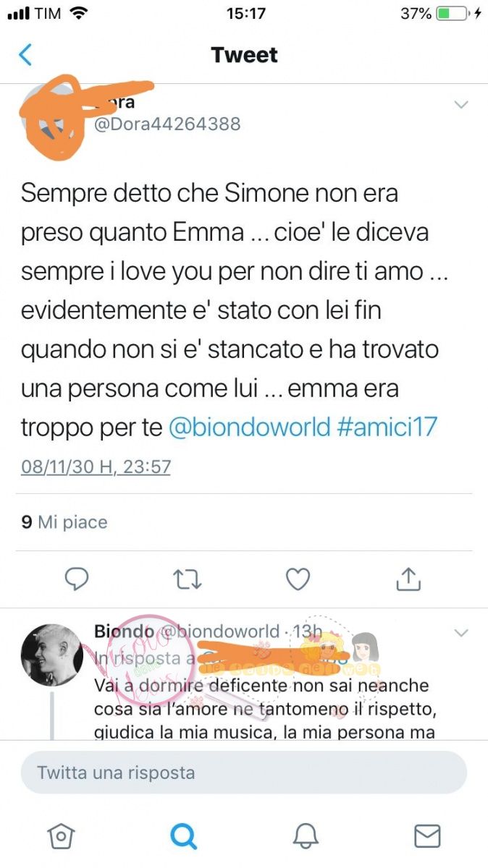Tap the Twitta una risposta field

pyautogui.click(x=243, y=773)
